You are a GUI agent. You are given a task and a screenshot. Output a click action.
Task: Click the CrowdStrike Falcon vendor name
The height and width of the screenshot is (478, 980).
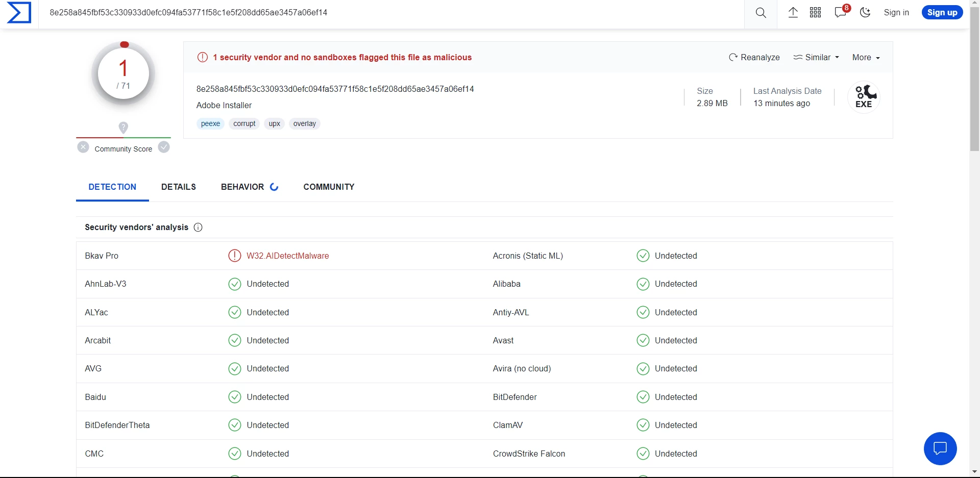[x=529, y=454]
